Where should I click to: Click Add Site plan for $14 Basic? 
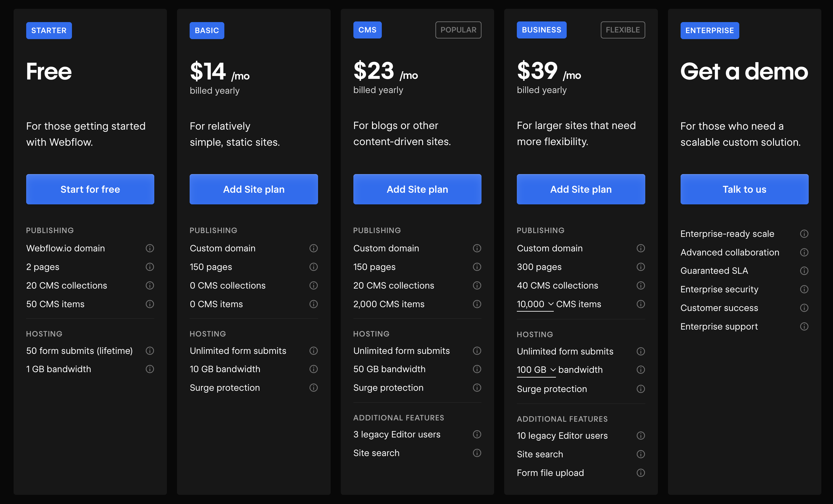tap(254, 189)
